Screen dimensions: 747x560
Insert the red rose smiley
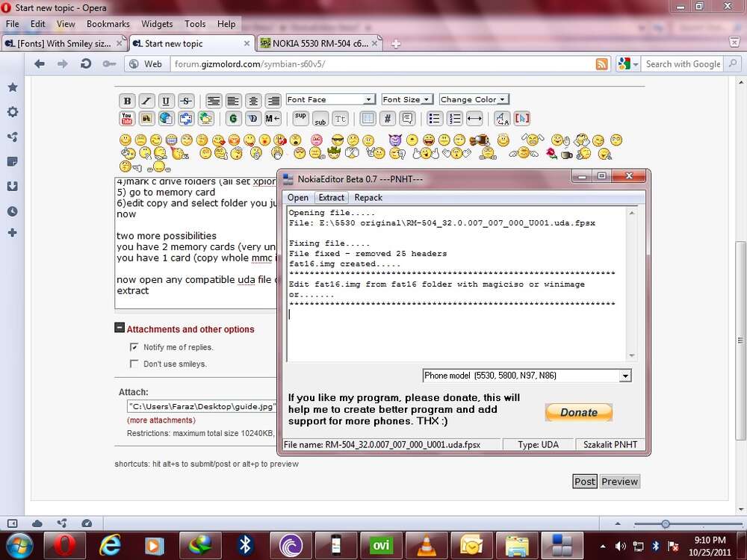click(x=551, y=153)
